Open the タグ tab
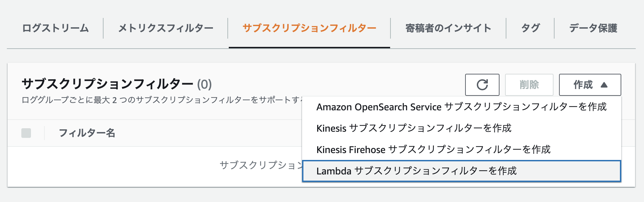The height and width of the screenshot is (202, 644). tap(530, 28)
